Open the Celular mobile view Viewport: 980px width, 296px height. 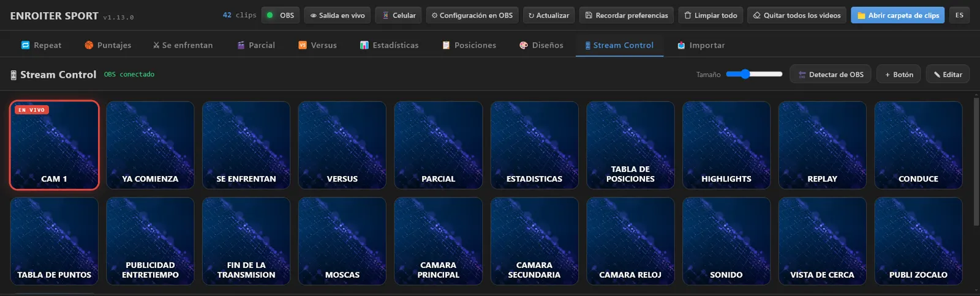(399, 15)
